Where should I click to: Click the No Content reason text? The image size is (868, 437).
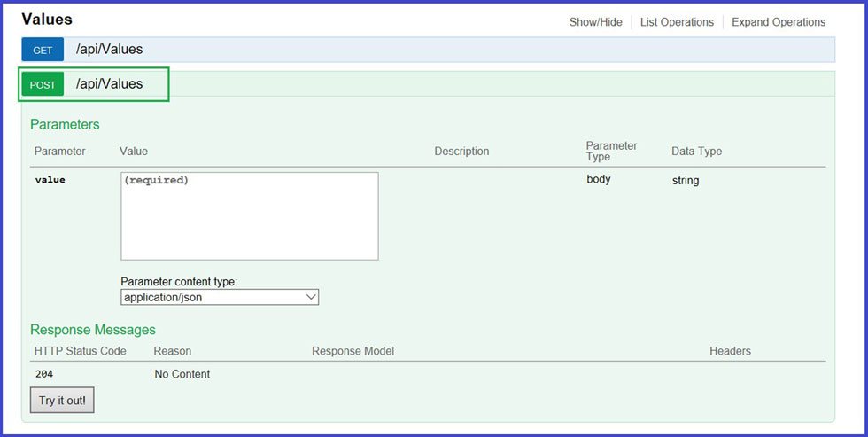(182, 374)
